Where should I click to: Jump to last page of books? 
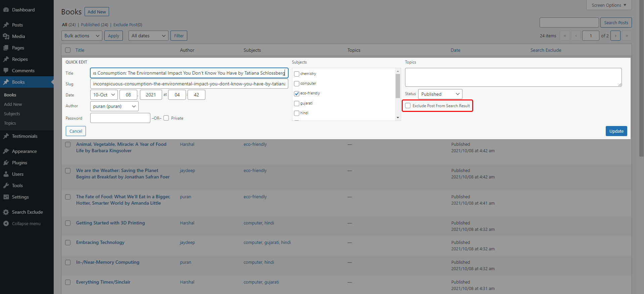pyautogui.click(x=627, y=36)
